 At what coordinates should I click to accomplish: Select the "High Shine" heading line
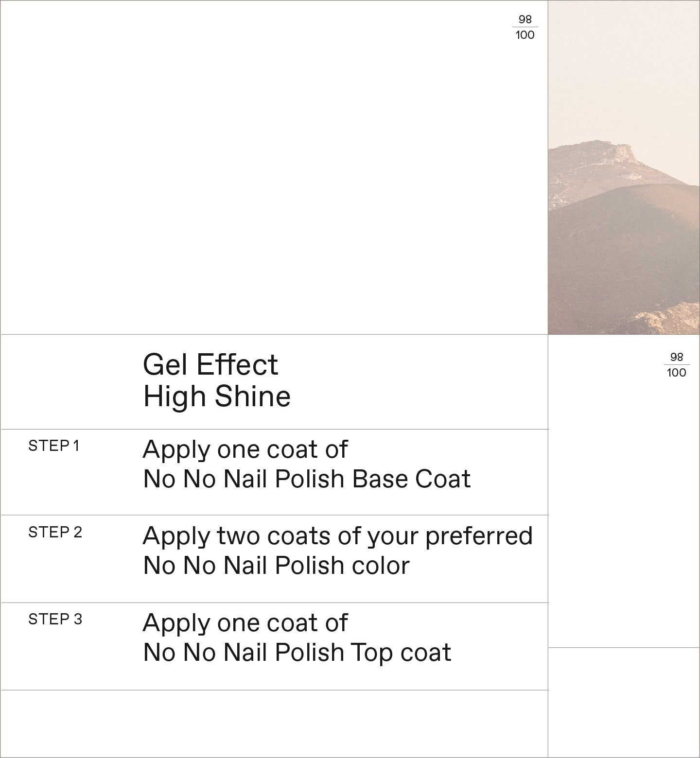[217, 396]
